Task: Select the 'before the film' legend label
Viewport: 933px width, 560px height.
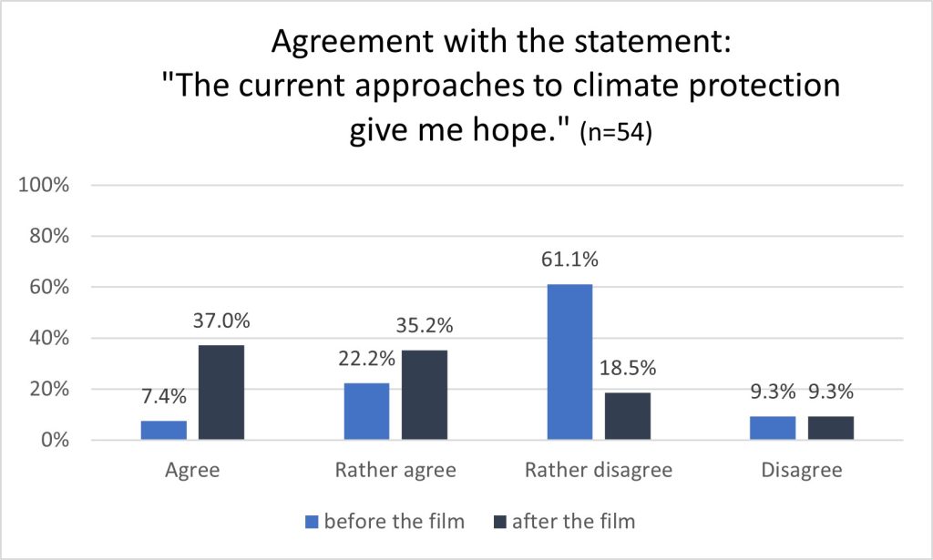Action: point(394,522)
